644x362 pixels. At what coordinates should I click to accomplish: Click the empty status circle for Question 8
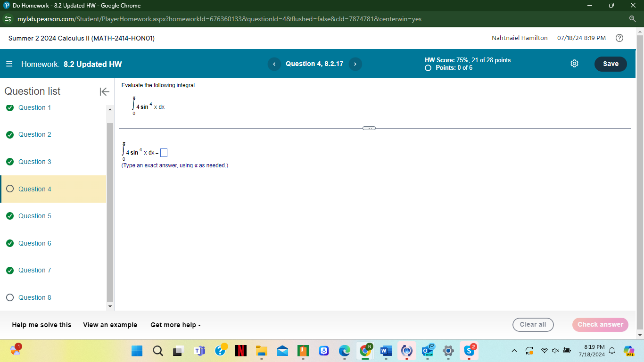[x=9, y=297]
